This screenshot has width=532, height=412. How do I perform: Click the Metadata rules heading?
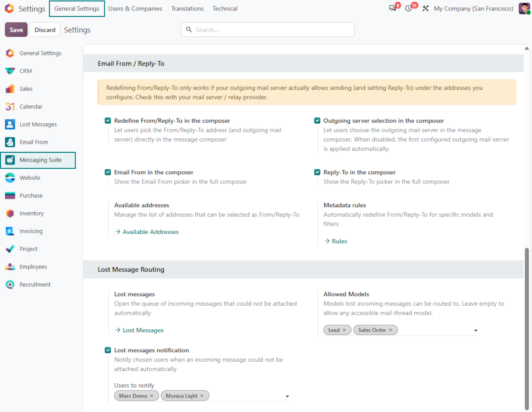click(345, 206)
